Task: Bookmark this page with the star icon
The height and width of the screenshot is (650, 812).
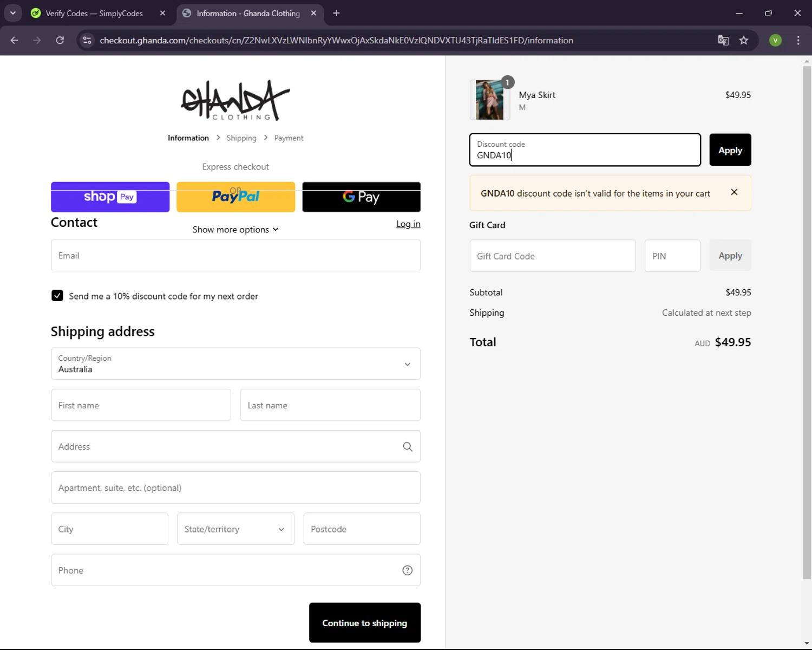Action: [744, 40]
